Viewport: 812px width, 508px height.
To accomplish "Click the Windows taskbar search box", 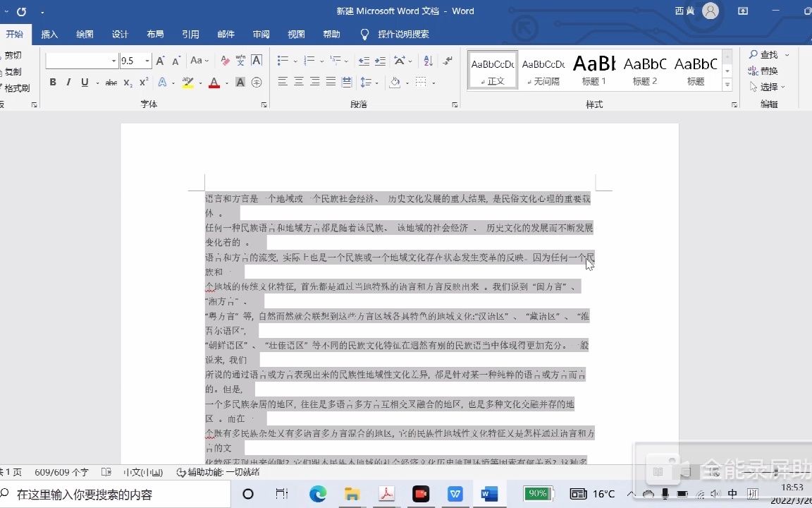I will [x=113, y=494].
